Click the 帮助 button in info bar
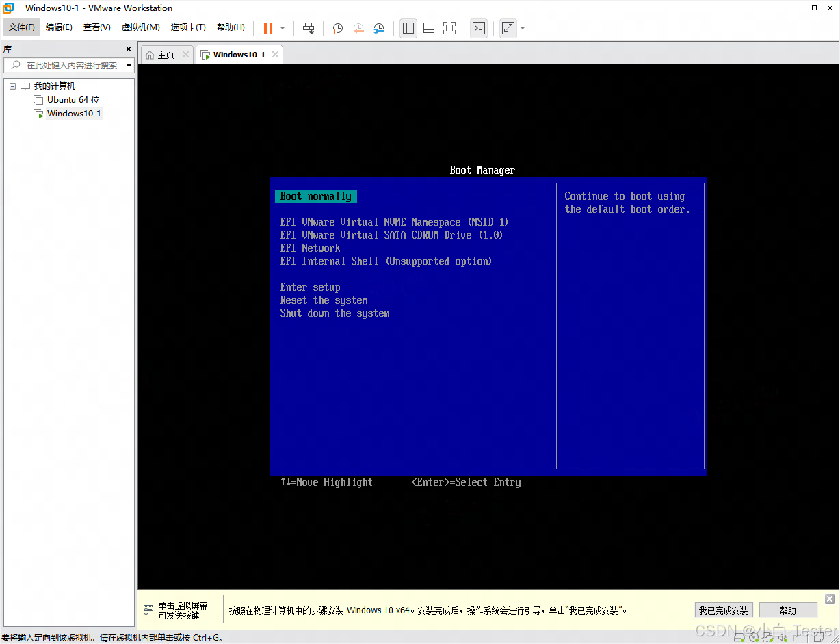This screenshot has height=644, width=840. click(x=788, y=610)
